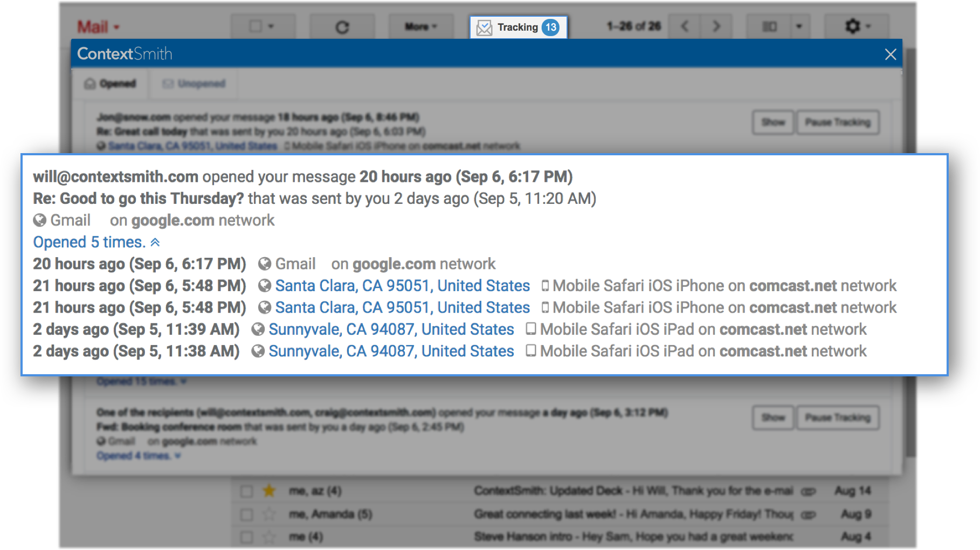The height and width of the screenshot is (550, 980).
Task: Collapse the 'Opened 5 times.' list
Action: tap(96, 242)
